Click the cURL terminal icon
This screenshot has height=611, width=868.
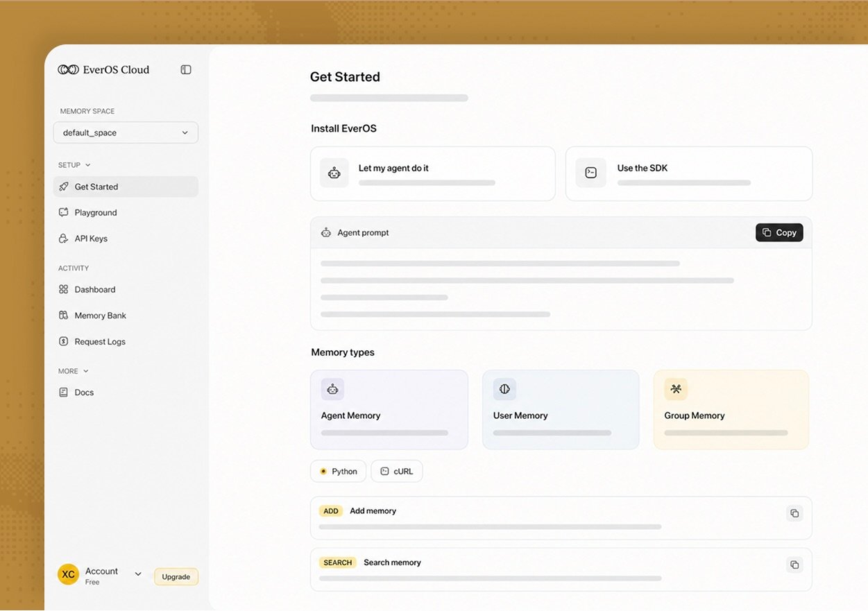tap(385, 472)
